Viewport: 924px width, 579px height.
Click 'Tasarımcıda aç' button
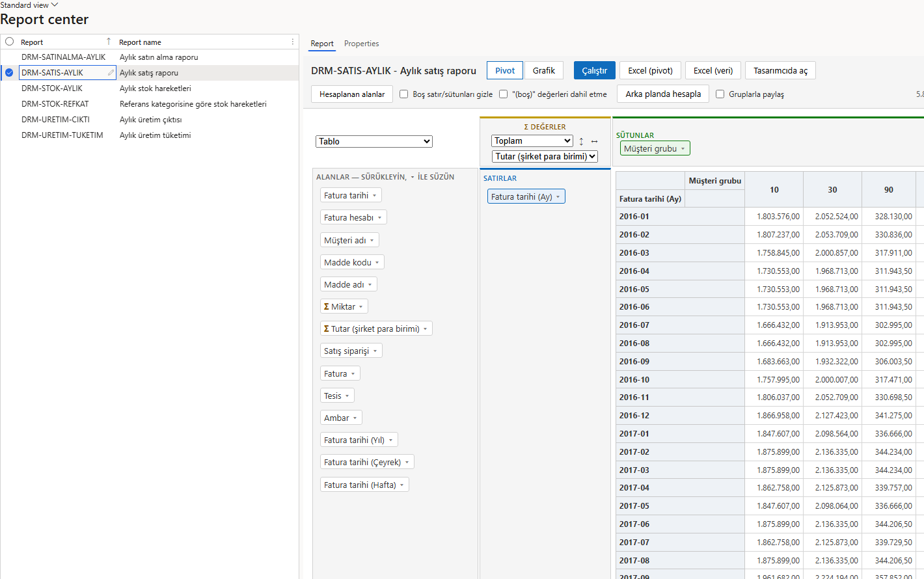pyautogui.click(x=780, y=70)
